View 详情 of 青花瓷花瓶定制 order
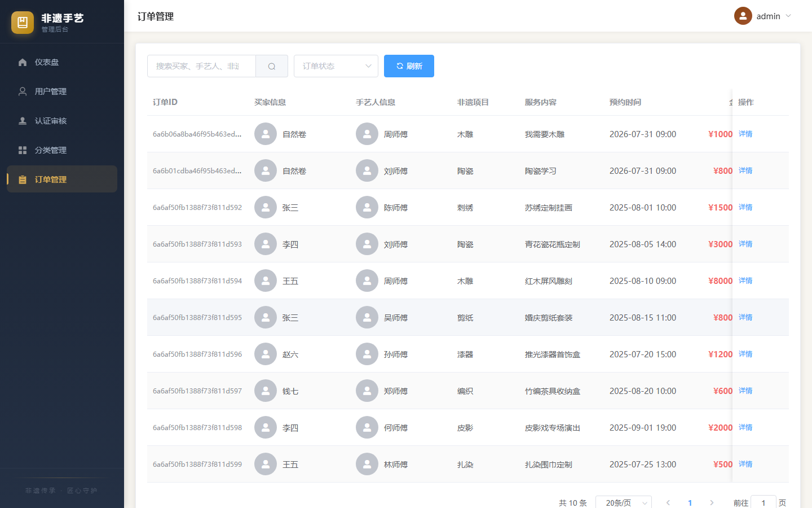The width and height of the screenshot is (812, 508). [745, 244]
